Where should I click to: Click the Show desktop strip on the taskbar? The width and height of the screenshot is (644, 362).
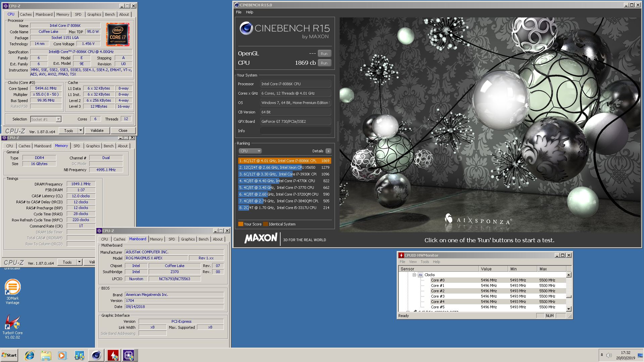coord(641,355)
